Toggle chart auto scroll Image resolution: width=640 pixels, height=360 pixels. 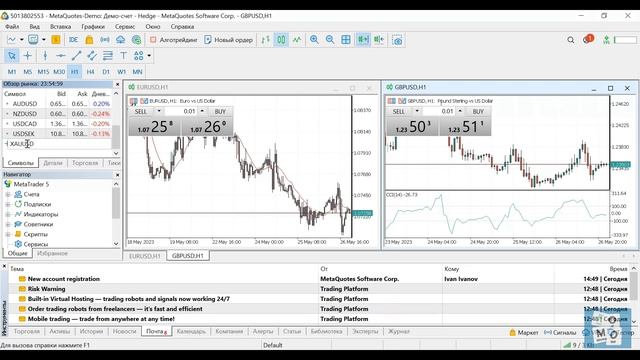[363, 40]
